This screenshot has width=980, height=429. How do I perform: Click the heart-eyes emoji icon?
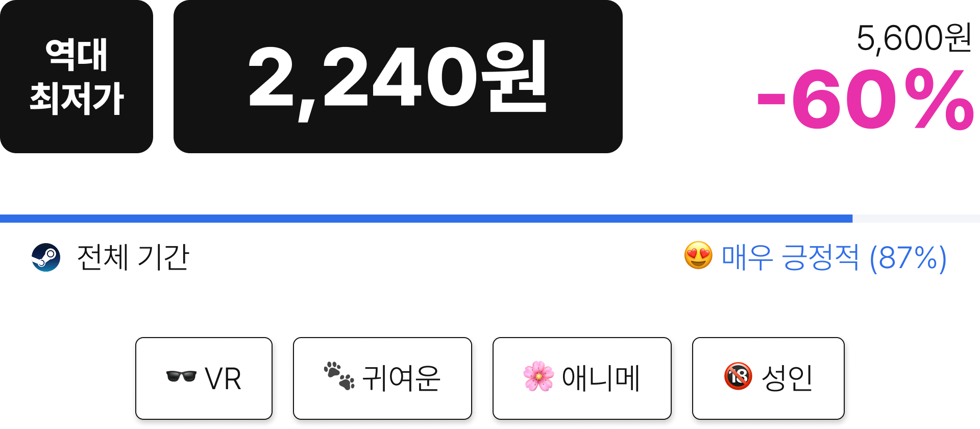point(698,255)
